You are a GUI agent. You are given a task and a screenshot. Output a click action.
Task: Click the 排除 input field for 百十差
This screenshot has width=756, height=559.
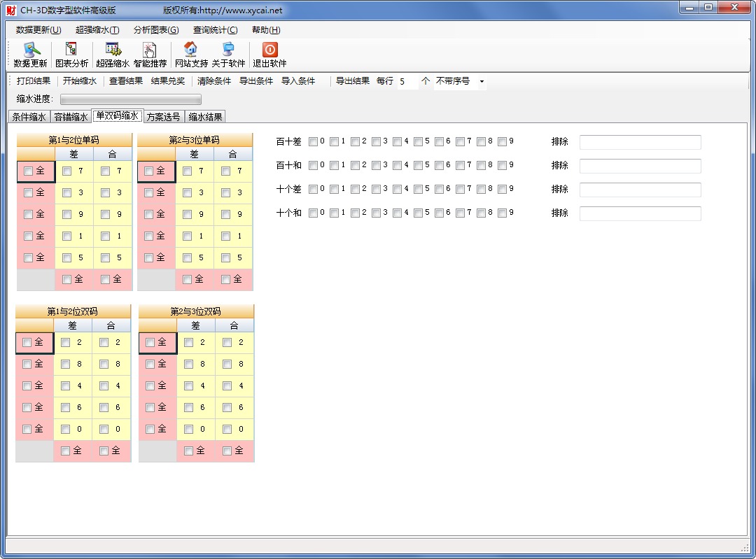[640, 142]
